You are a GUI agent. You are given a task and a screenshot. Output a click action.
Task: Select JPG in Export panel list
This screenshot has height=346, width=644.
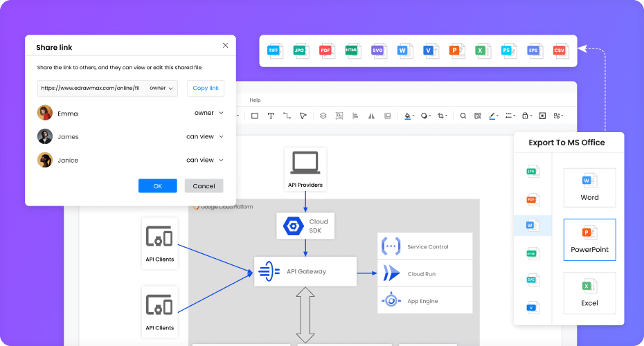(x=533, y=172)
